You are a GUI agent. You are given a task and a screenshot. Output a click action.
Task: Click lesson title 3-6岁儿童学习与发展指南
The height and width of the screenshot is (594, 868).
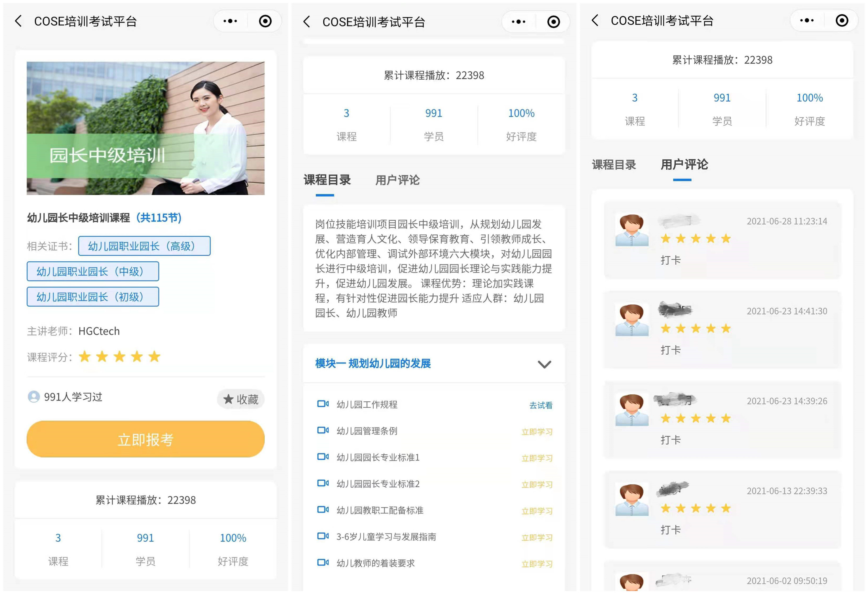[x=386, y=536]
